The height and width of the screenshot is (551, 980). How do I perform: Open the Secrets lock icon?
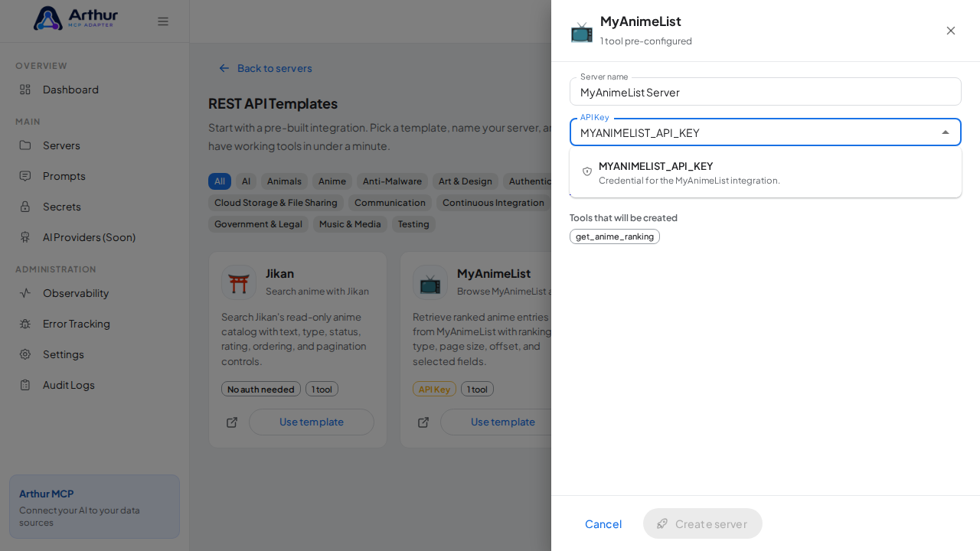click(x=25, y=207)
